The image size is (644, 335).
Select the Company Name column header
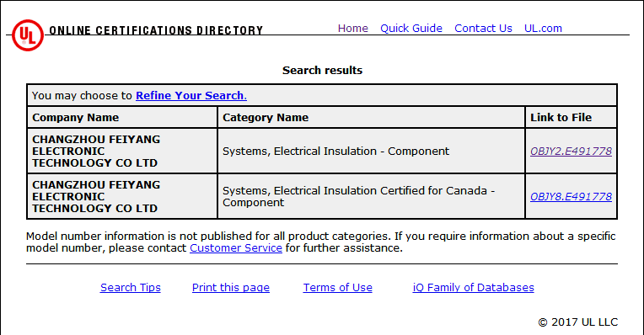[122, 117]
